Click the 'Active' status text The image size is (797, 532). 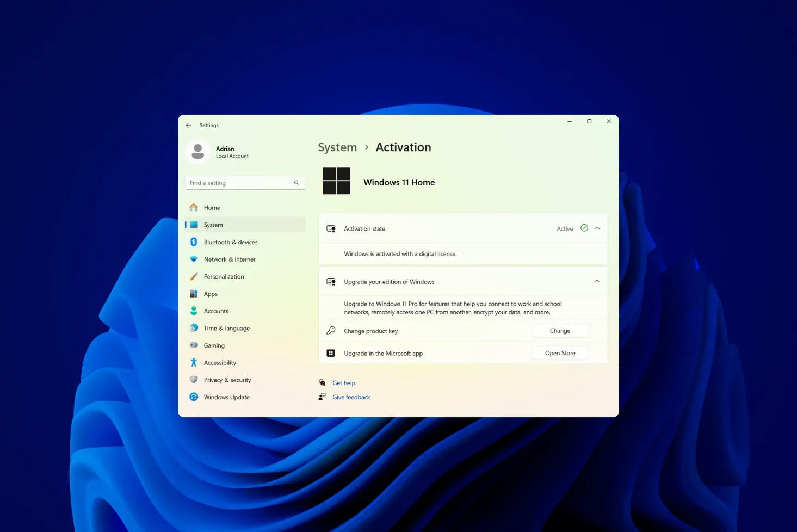click(565, 229)
